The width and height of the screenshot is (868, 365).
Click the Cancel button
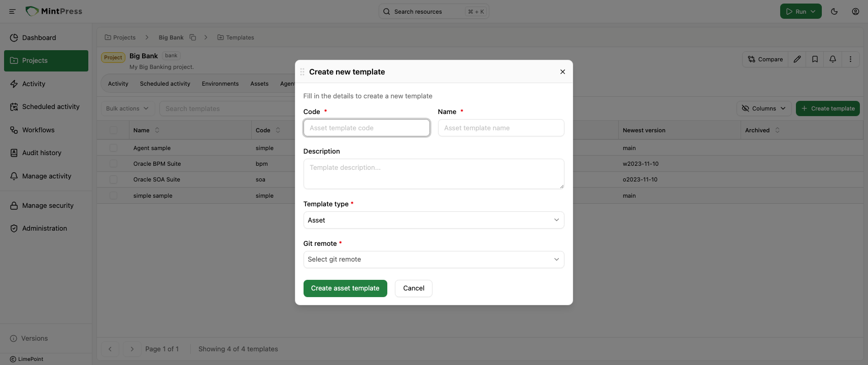pos(414,288)
